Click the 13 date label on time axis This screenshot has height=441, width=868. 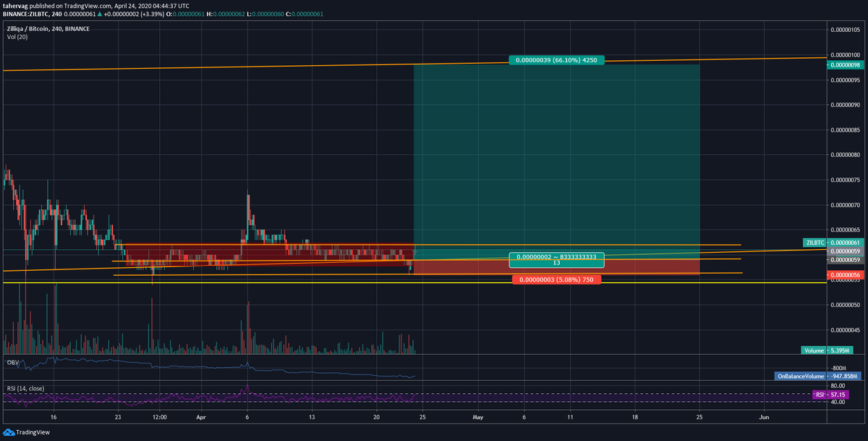312,418
